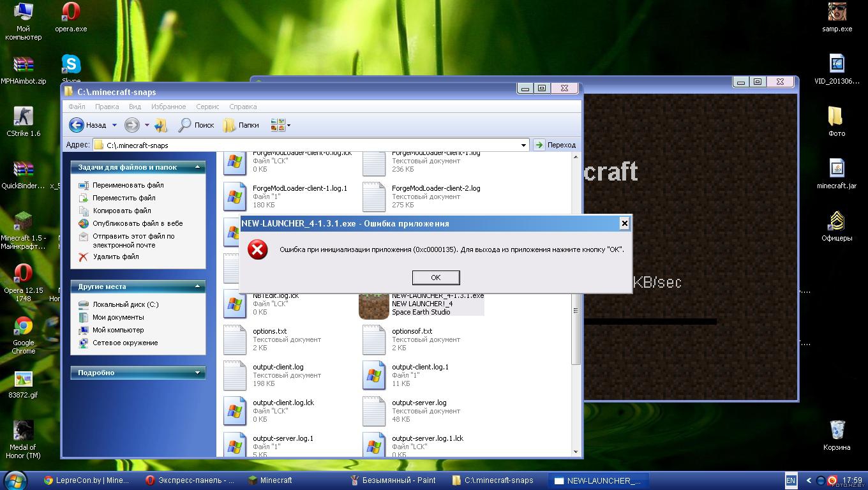This screenshot has height=490, width=868.
Task: Click Переименовать файл task link
Action: tap(128, 185)
